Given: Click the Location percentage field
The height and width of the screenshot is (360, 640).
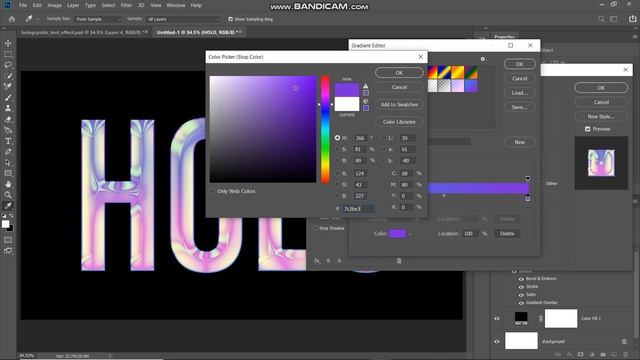Looking at the screenshot, I should [470, 233].
